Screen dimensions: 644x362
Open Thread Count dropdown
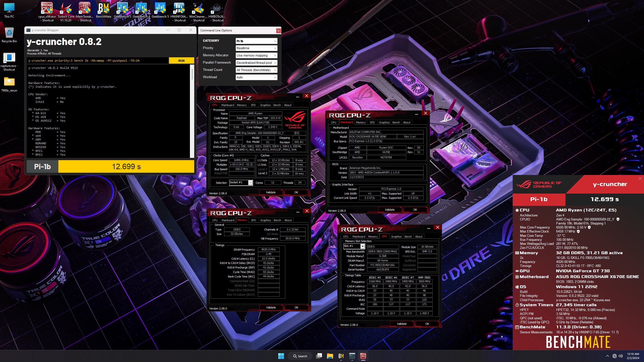coord(256,70)
